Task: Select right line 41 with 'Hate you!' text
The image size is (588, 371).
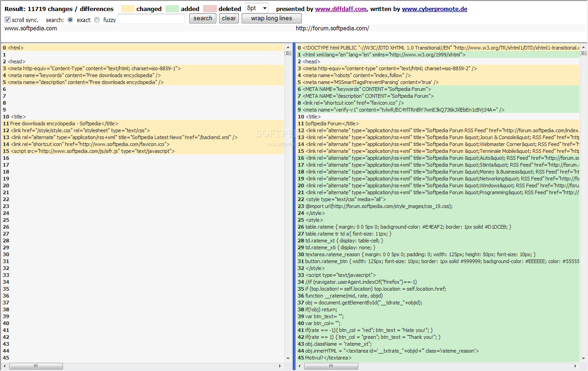Action: click(x=438, y=330)
